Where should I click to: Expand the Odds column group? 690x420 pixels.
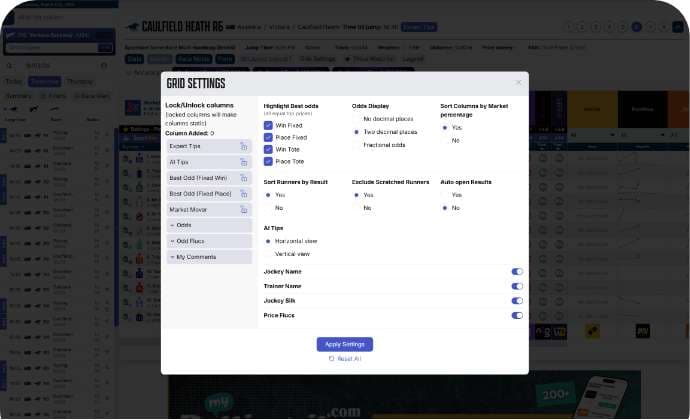(209, 225)
